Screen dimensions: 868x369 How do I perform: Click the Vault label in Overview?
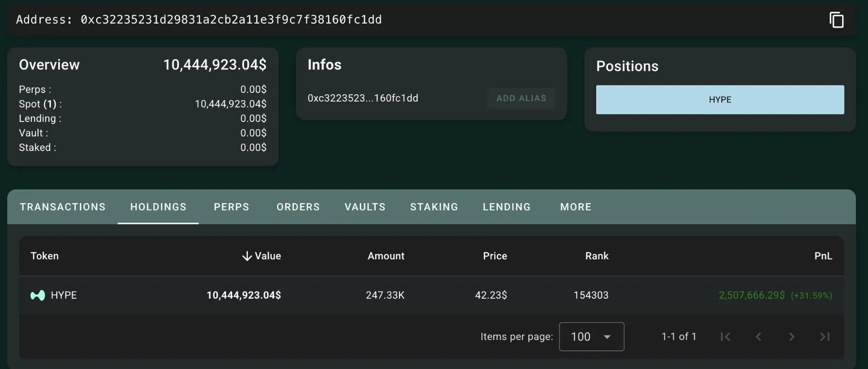click(x=33, y=133)
